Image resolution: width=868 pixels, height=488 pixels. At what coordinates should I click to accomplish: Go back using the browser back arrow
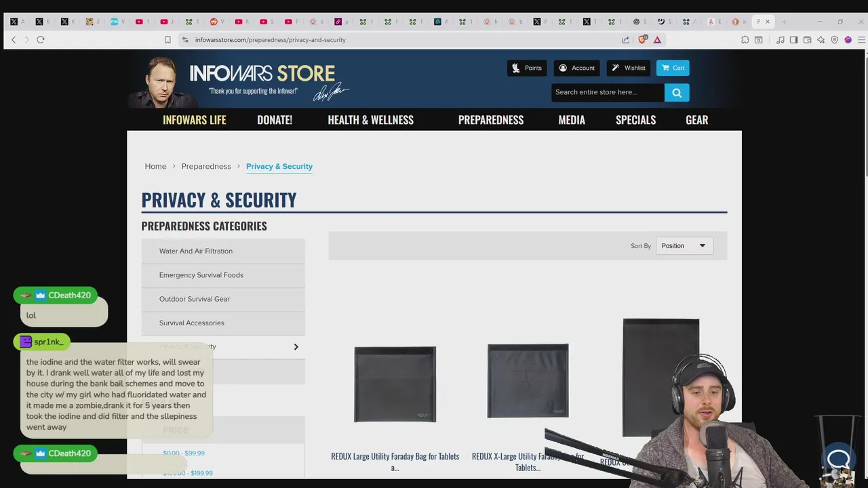(14, 40)
